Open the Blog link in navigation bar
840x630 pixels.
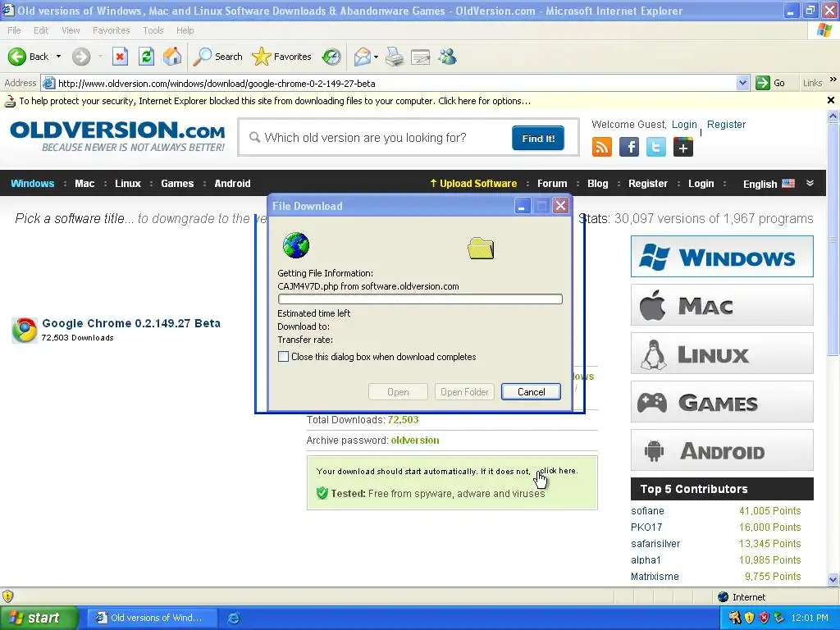coord(598,183)
